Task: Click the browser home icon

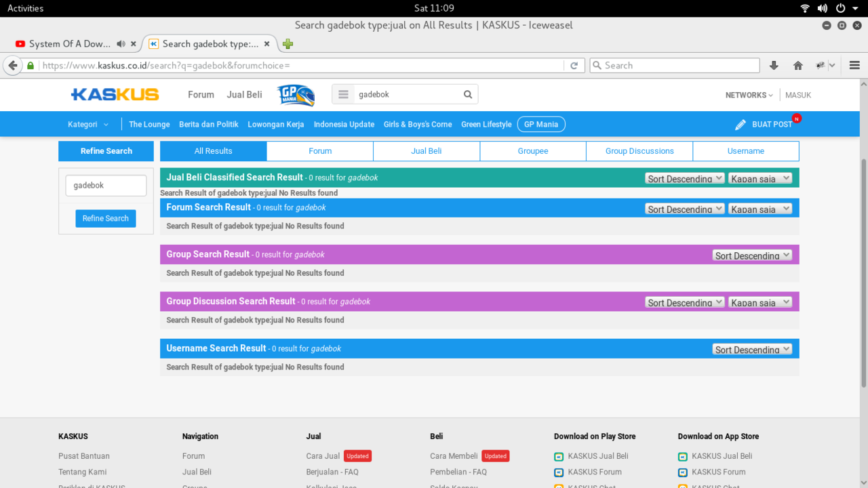Action: [798, 66]
